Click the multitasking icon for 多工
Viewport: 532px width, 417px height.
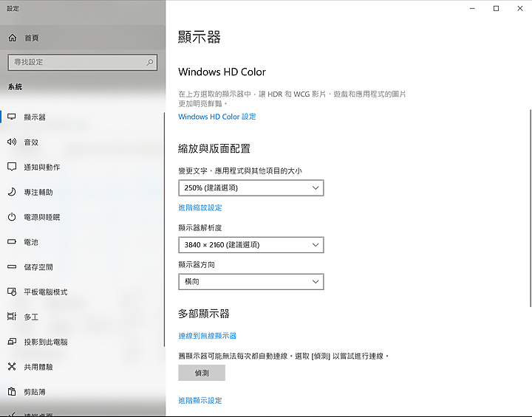click(x=12, y=317)
